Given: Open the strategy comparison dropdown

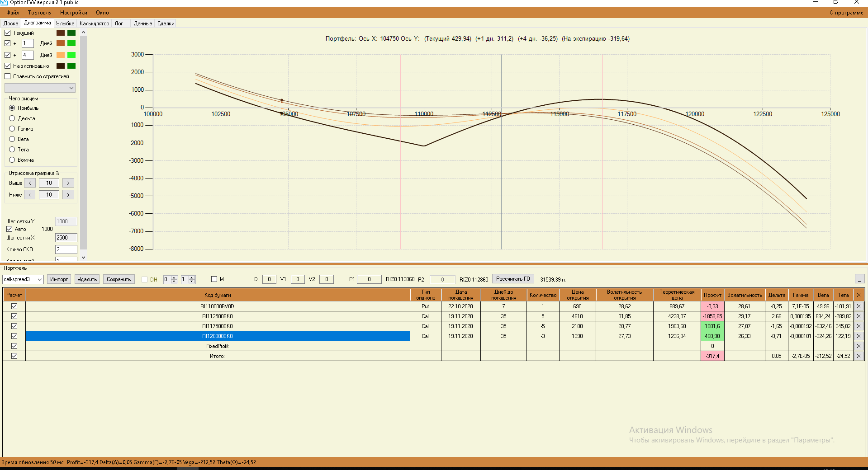Looking at the screenshot, I should pyautogui.click(x=40, y=88).
